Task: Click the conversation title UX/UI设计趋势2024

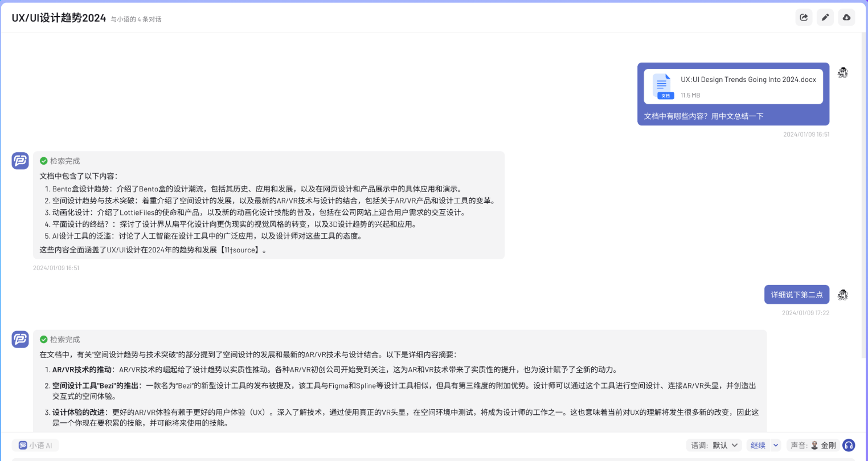Action: pyautogui.click(x=59, y=18)
